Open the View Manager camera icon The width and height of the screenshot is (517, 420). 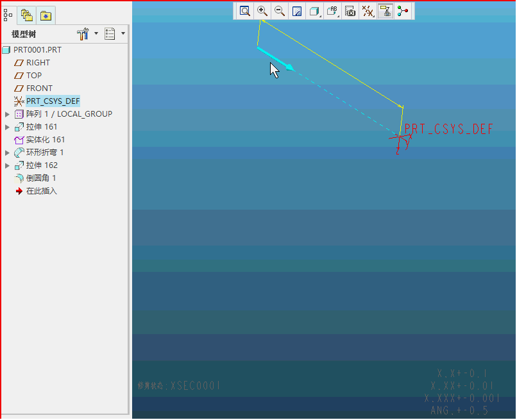click(350, 11)
